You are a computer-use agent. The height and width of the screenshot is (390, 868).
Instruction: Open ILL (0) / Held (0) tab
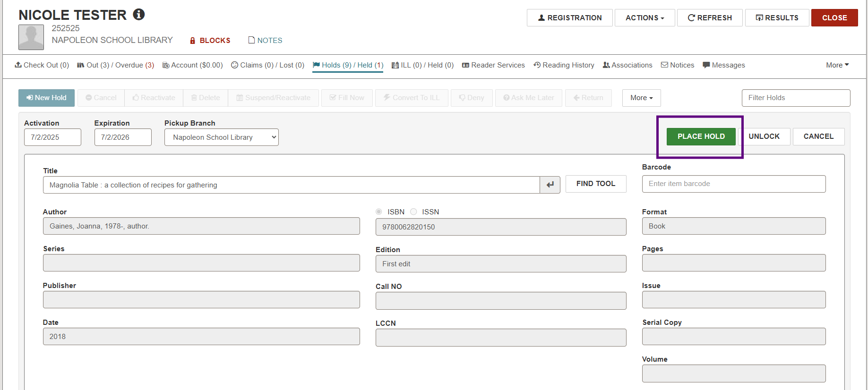pyautogui.click(x=422, y=65)
